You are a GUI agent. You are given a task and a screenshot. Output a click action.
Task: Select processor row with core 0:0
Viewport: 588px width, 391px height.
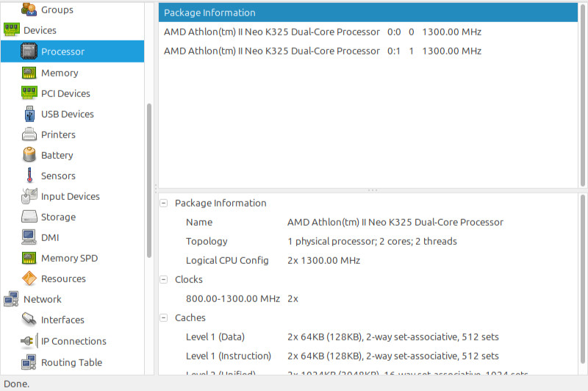[x=368, y=32]
